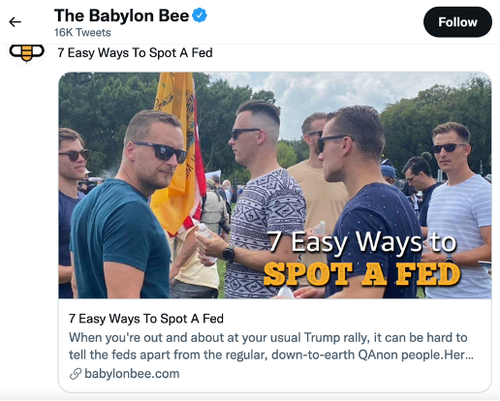
Task: Click the man in the striped white shirt
Action: tap(459, 213)
